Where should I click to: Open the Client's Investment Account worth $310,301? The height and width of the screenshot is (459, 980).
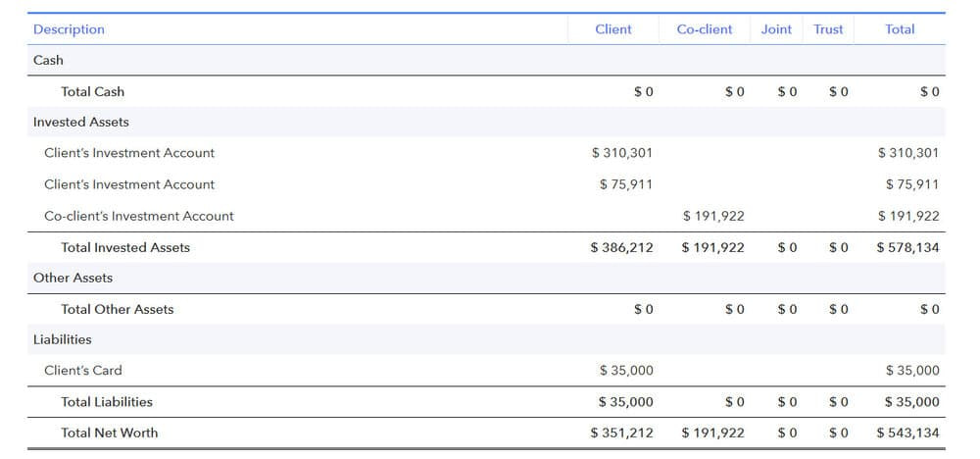point(128,153)
